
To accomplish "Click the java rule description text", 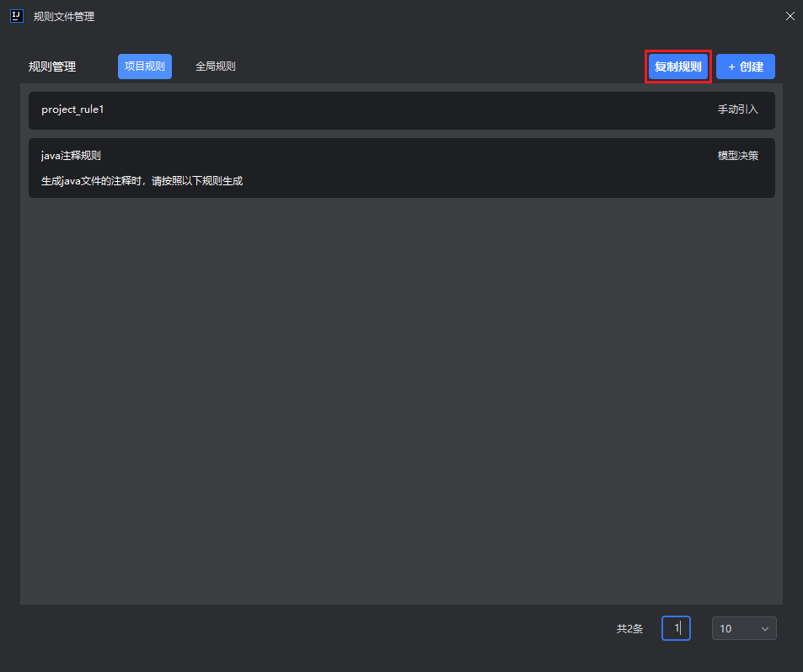I will coord(142,181).
